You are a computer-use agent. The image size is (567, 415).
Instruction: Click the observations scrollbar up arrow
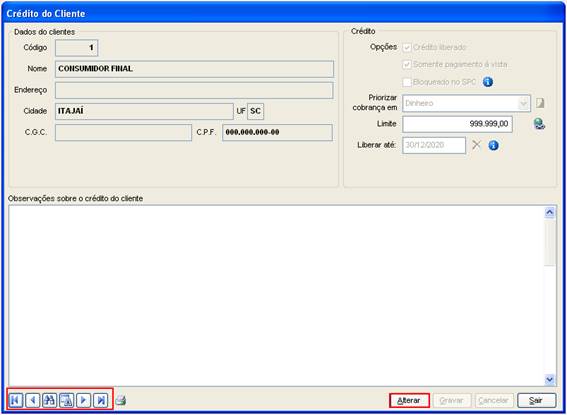(550, 213)
